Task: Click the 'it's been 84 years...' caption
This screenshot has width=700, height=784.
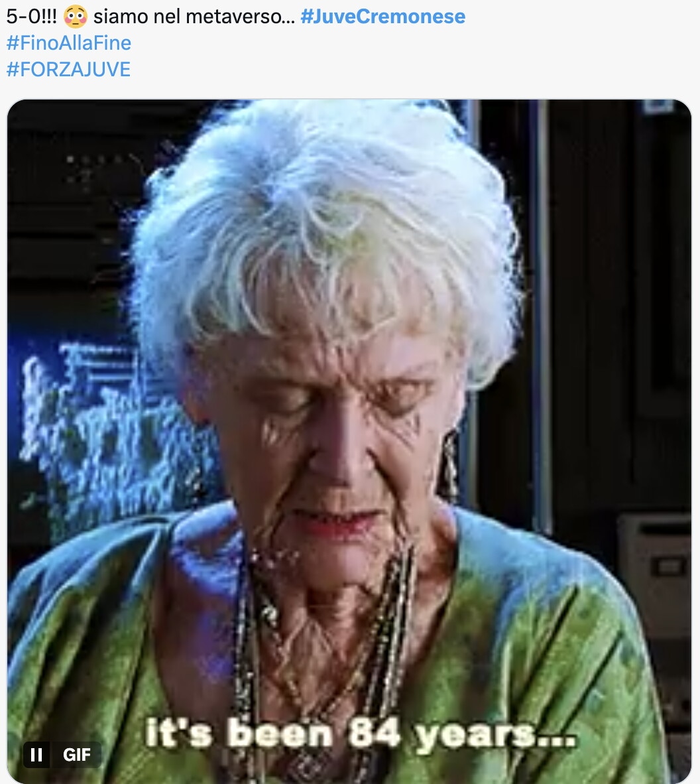Action: pos(361,734)
